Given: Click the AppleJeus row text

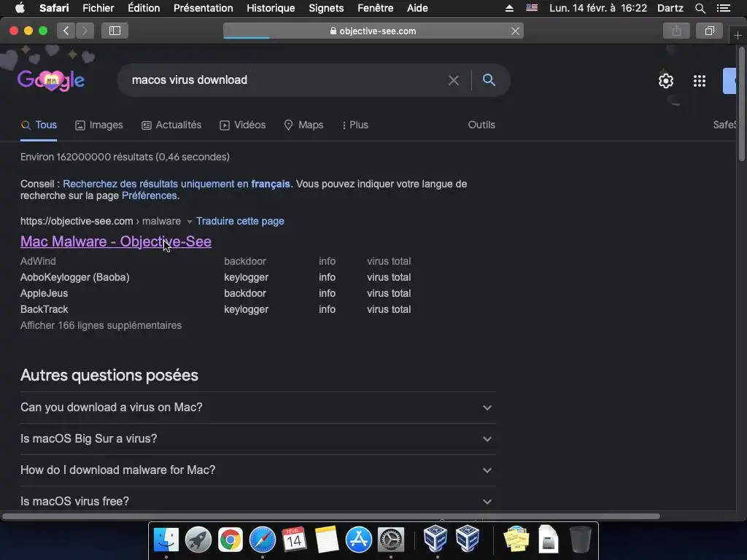Looking at the screenshot, I should pos(44,293).
